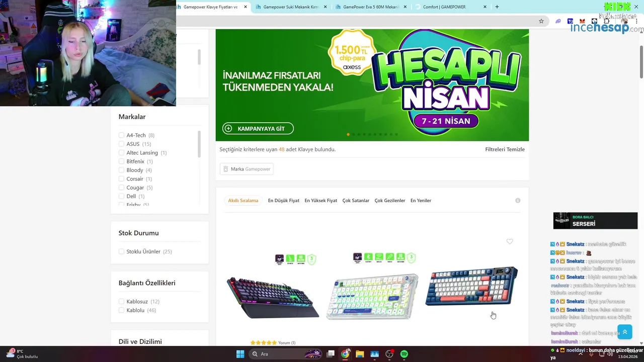
Task: Open the blue and coral keyboard thumbnail
Action: [471, 287]
